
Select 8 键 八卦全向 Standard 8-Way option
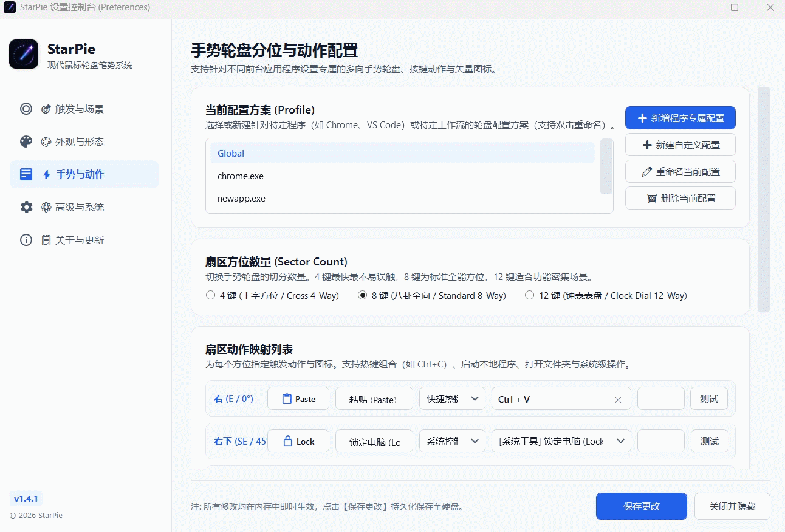pyautogui.click(x=431, y=296)
